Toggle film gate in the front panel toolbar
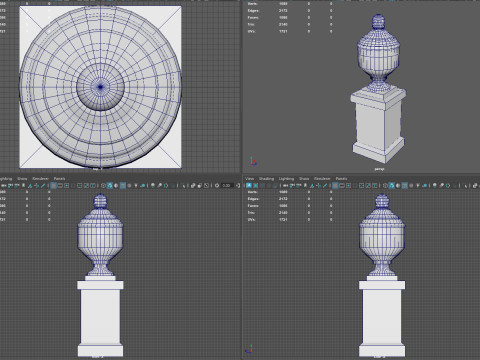Viewport: 480px width, 360px height. pyautogui.click(x=60, y=185)
